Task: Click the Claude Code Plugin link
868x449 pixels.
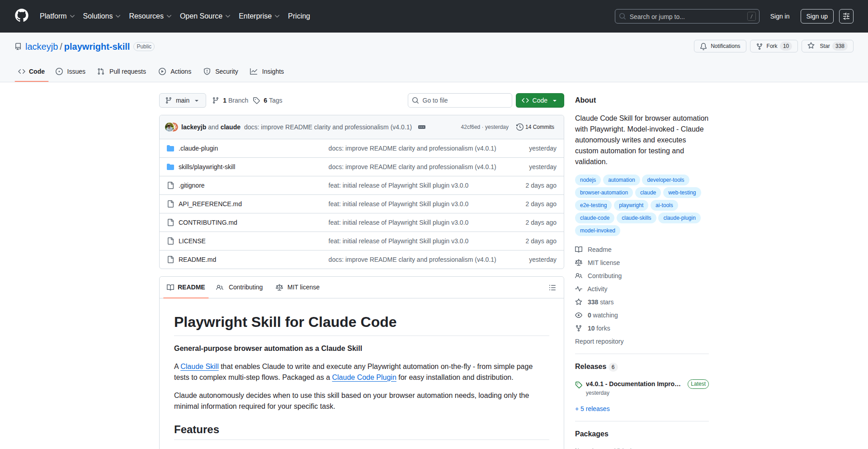Action: [x=364, y=378]
